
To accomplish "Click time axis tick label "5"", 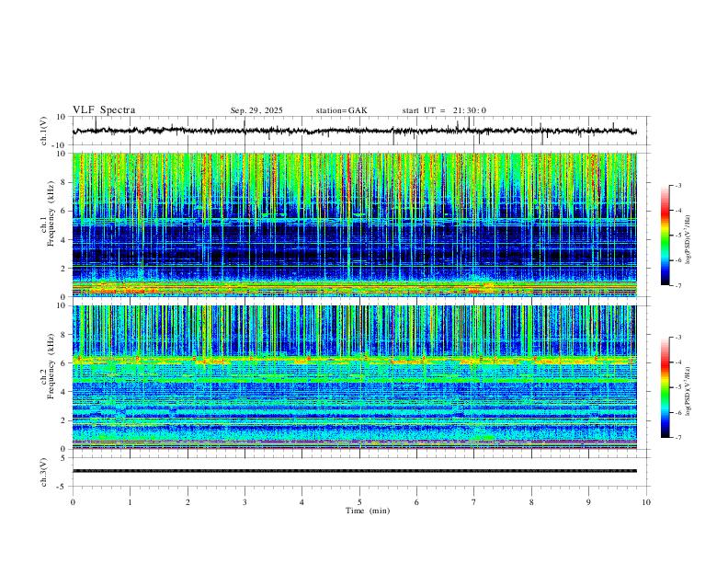I will click(359, 502).
